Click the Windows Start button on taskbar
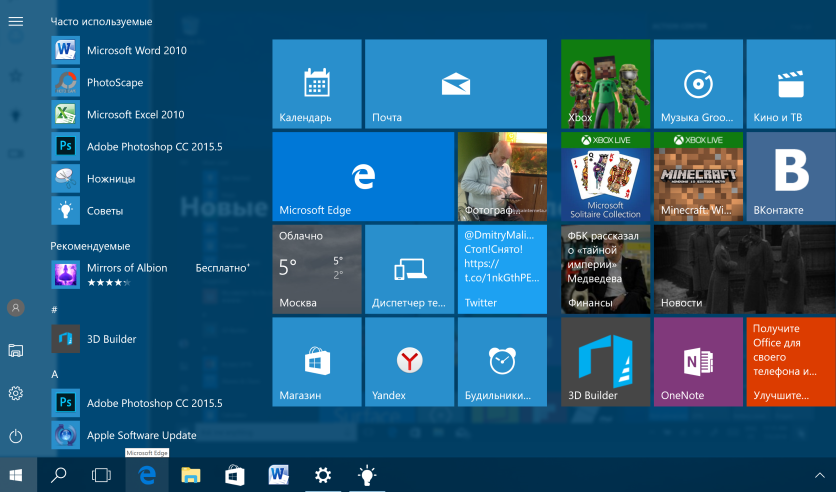This screenshot has width=836, height=492. click(16, 474)
